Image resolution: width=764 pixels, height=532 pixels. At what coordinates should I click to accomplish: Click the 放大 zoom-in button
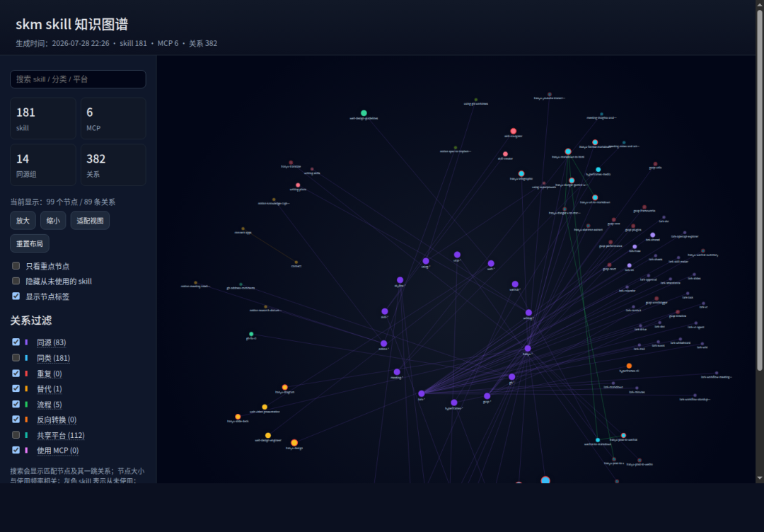pos(23,221)
